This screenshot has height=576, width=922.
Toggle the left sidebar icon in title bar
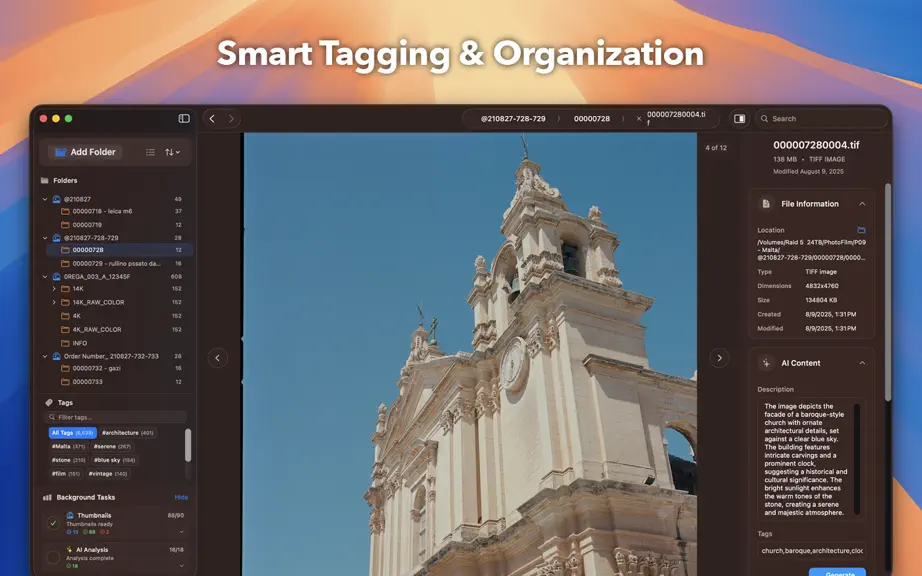pyautogui.click(x=184, y=119)
